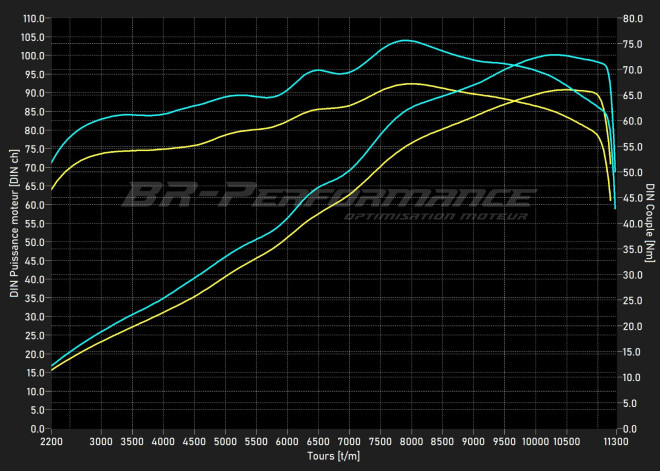The width and height of the screenshot is (660, 471).
Task: Click the cyan upper curve start at 2200
Action: (x=52, y=162)
